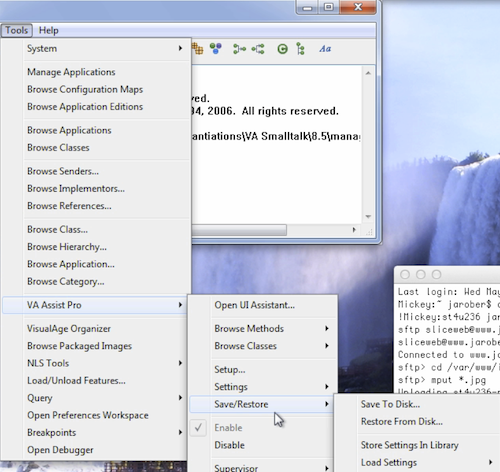Maximize the VA Smalltalk window
Screen dimensions: 500x472
(329, 7)
